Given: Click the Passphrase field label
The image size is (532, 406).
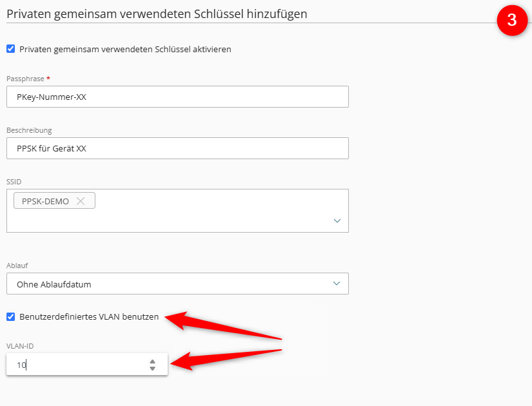Looking at the screenshot, I should tap(25, 79).
